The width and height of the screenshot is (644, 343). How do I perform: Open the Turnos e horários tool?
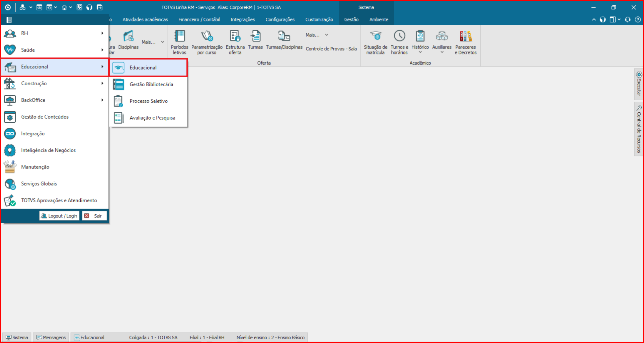pos(399,42)
